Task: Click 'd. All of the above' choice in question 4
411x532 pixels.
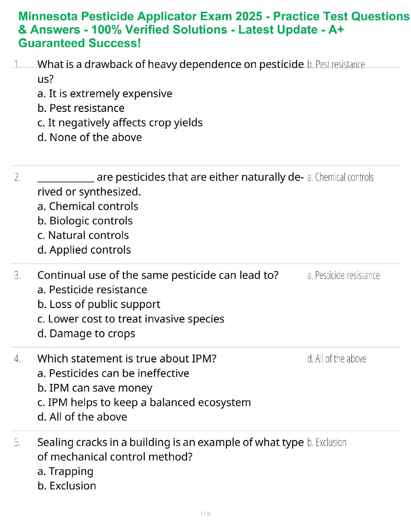Action: click(82, 417)
